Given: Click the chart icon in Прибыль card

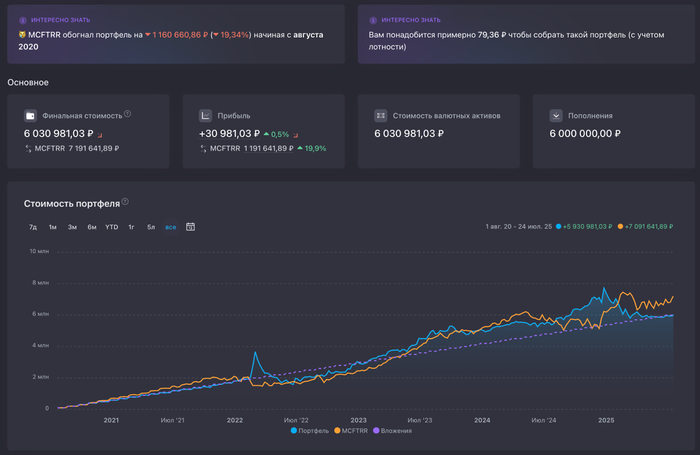Looking at the screenshot, I should [205, 115].
